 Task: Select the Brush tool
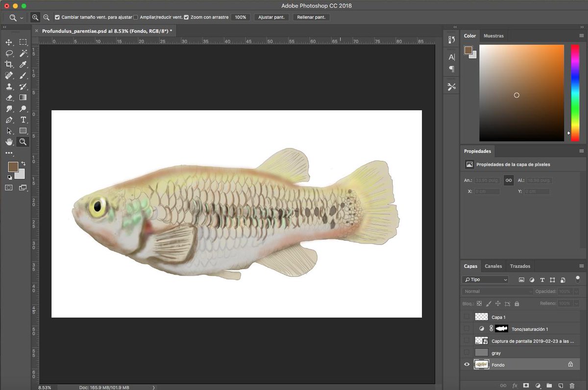point(23,75)
